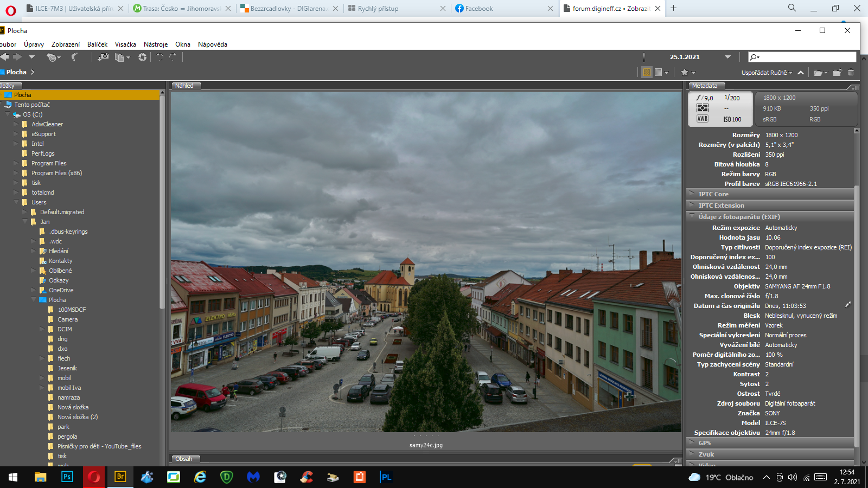Open the Uspořádat Ručně sort dropdown
Image resolution: width=868 pixels, height=488 pixels.
click(767, 73)
